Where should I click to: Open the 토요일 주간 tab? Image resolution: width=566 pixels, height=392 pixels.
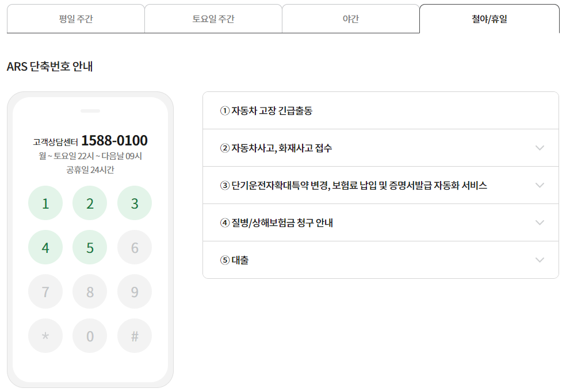(213, 18)
